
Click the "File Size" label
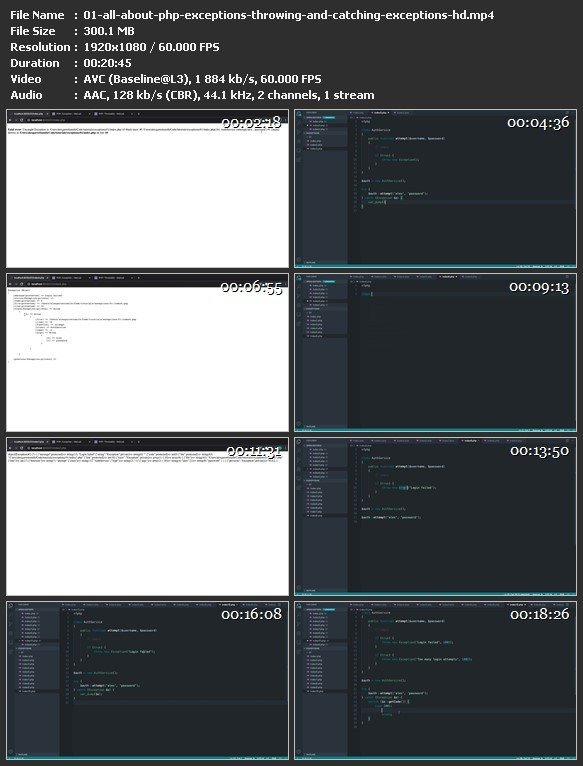coord(33,31)
